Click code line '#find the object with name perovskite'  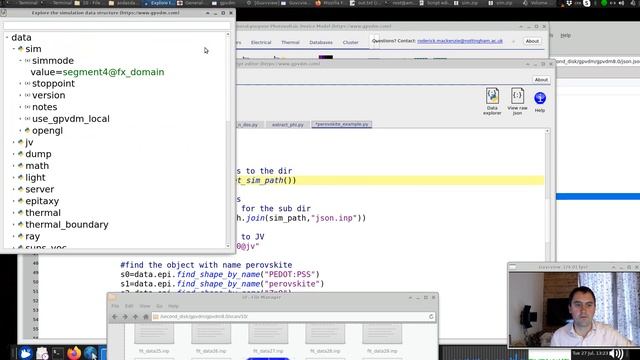tap(206, 265)
